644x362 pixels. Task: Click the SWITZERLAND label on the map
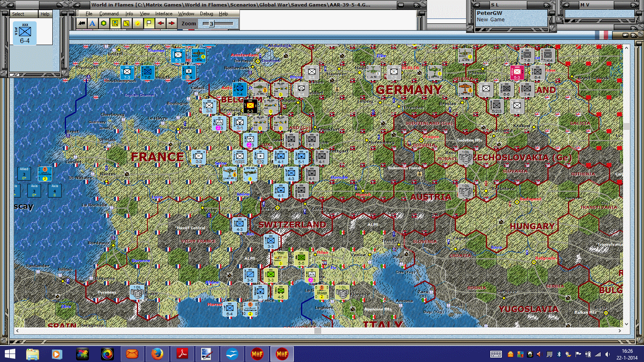coord(293,224)
